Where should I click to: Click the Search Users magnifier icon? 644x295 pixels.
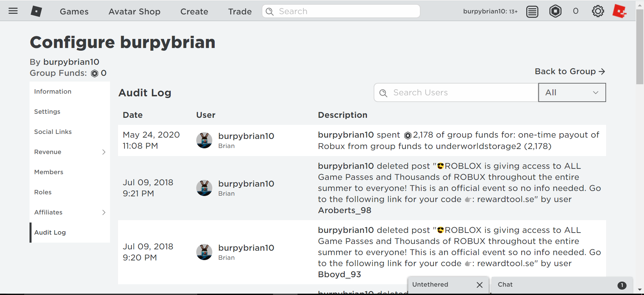[x=383, y=93]
